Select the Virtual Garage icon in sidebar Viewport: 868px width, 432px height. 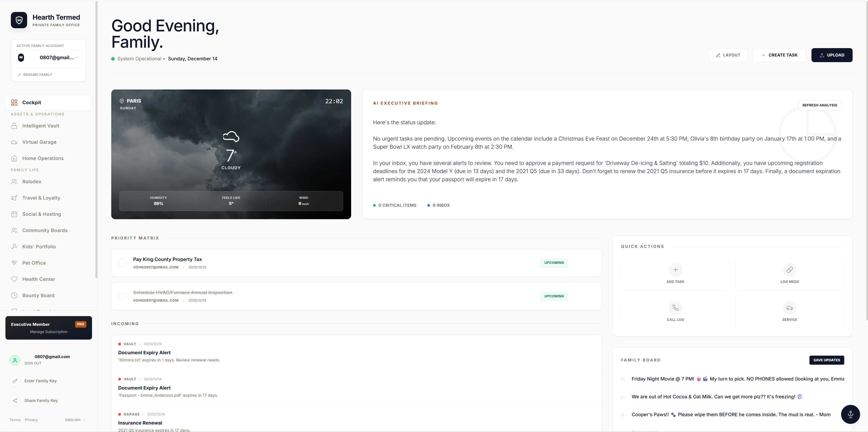coord(14,142)
